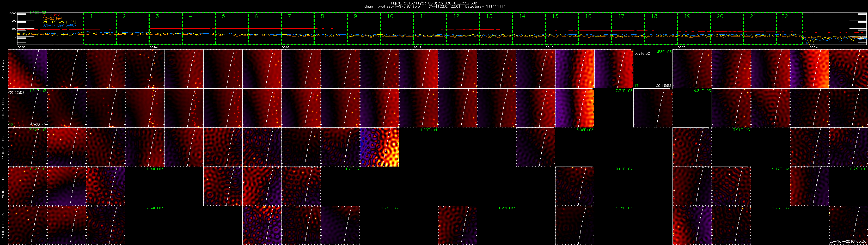Open the image panel stamped 00:22:52

(28, 108)
